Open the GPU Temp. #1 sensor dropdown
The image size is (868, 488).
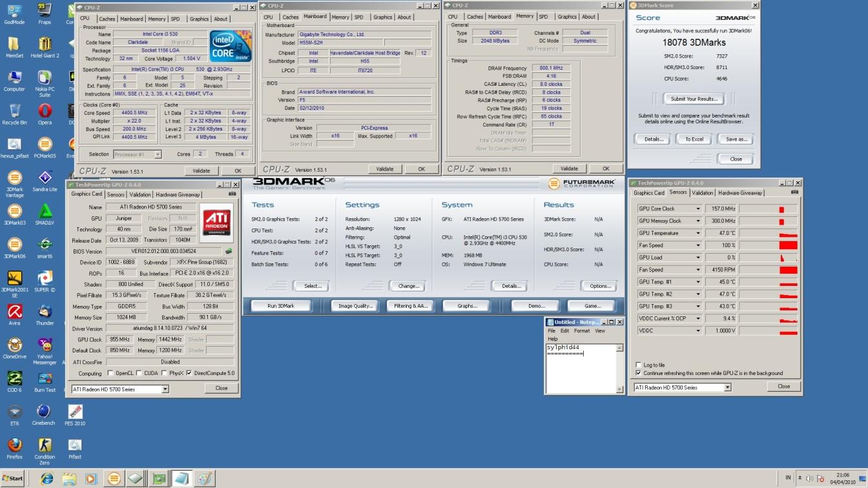click(697, 282)
